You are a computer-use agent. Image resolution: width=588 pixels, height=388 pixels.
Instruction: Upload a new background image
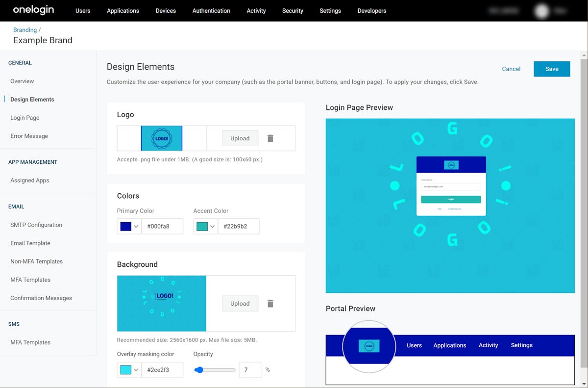click(240, 304)
